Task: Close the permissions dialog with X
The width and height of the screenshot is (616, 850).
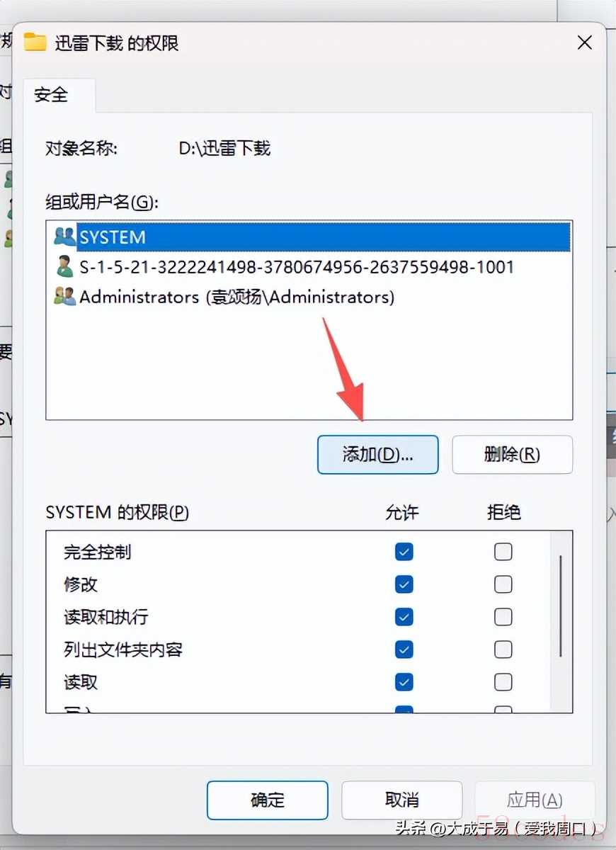Action: tap(585, 43)
